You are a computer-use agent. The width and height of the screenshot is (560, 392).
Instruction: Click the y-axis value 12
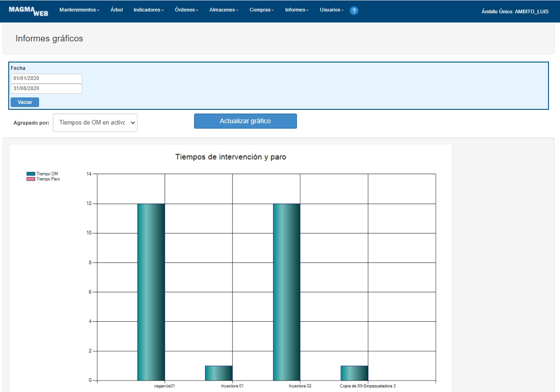tap(89, 203)
